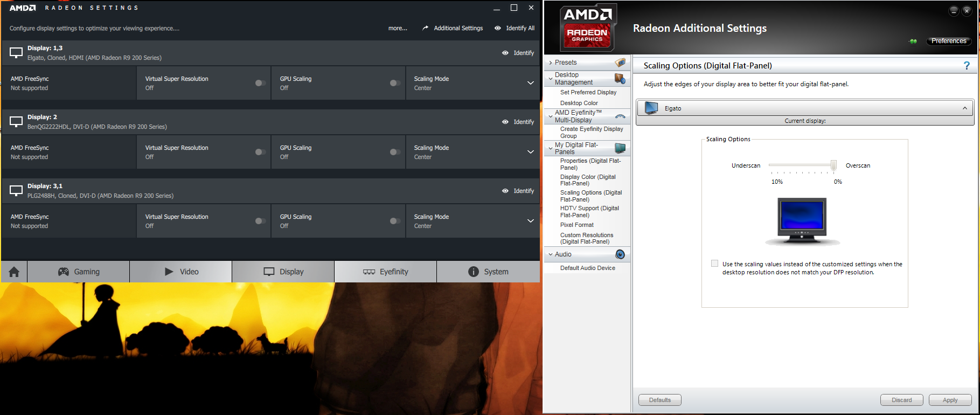Click the Desktop Management icon
Image resolution: width=980 pixels, height=415 pixels.
[x=620, y=79]
